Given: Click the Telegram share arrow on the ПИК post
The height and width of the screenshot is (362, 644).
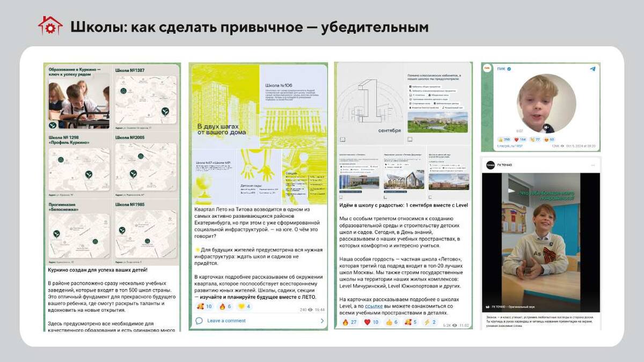Looking at the screenshot, I should (592, 69).
